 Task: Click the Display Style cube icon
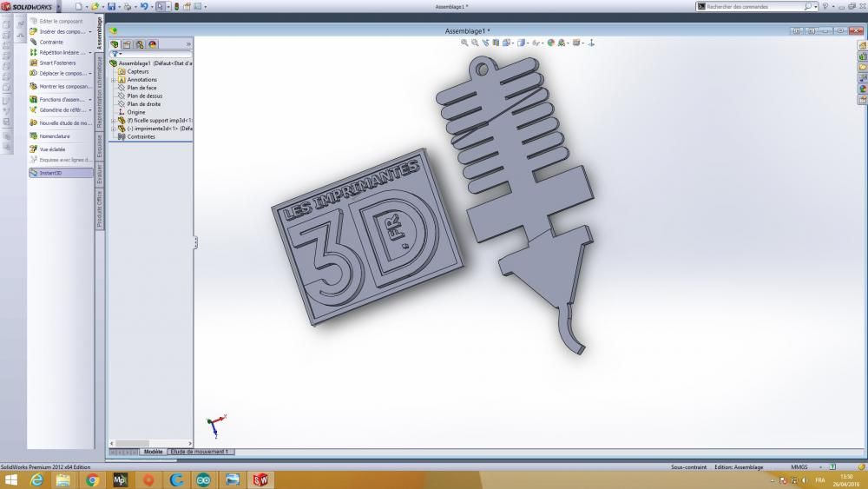(521, 43)
